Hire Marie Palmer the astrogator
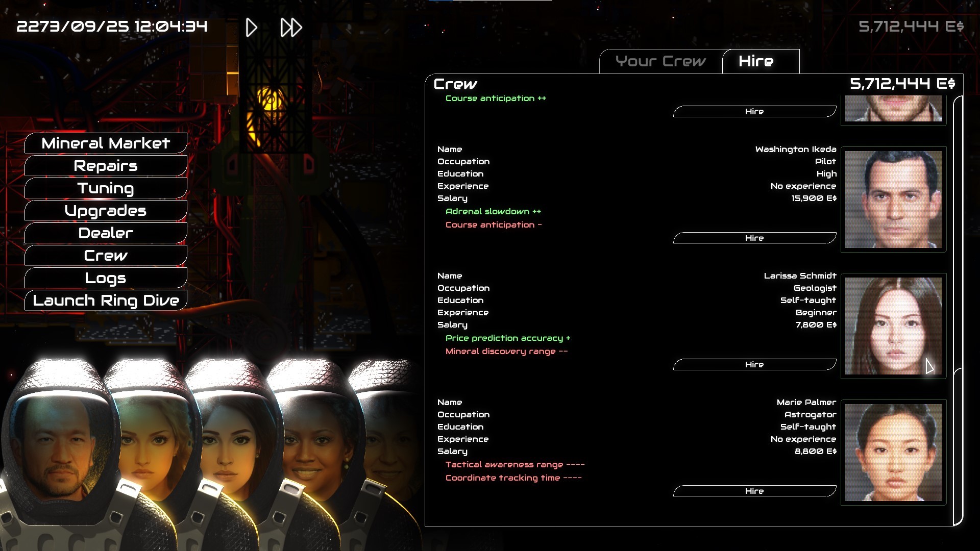 pos(754,491)
